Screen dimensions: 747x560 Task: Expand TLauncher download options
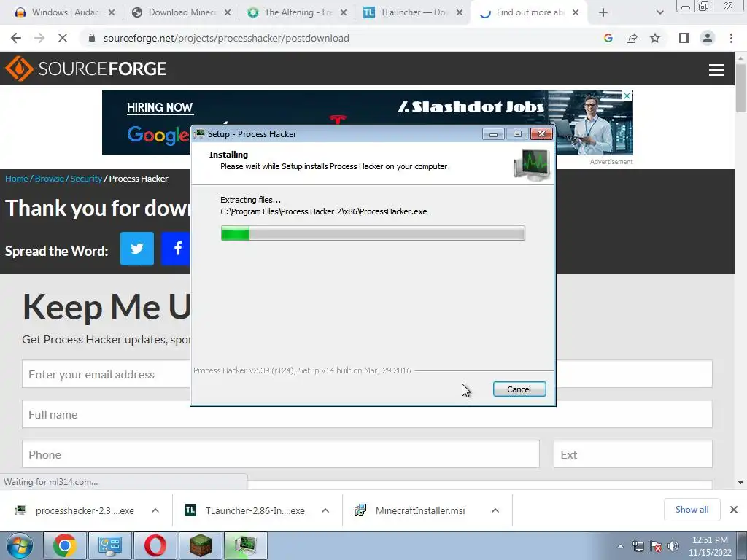(x=325, y=510)
